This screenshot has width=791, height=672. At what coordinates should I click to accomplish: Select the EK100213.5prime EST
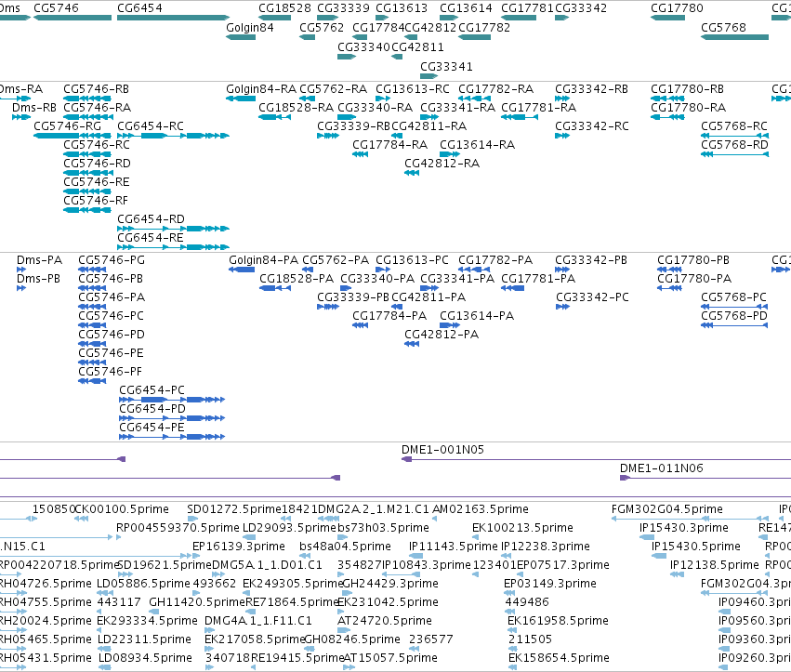point(476,537)
